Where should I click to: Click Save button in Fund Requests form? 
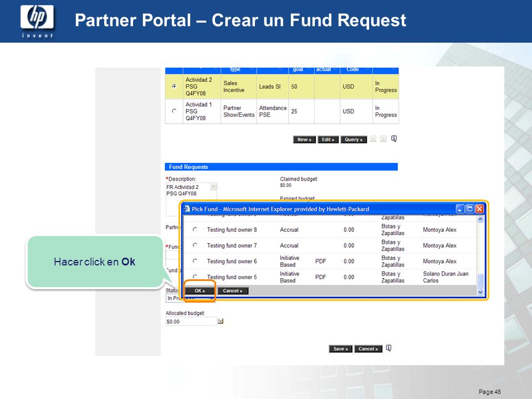340,349
